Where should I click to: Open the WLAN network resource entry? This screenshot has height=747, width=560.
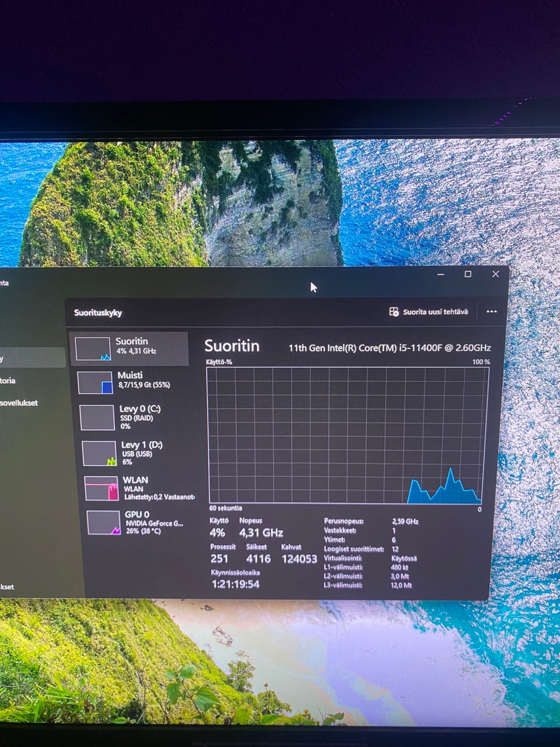coord(139,488)
